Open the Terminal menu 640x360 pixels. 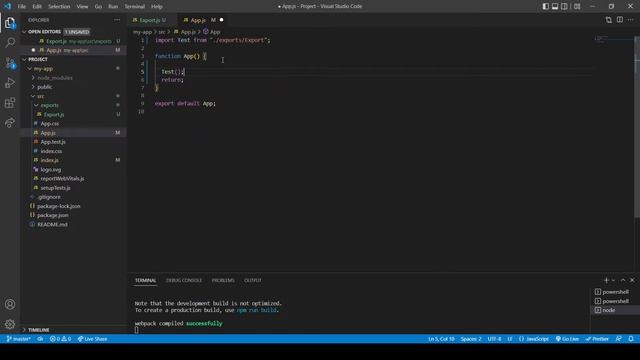click(x=135, y=7)
